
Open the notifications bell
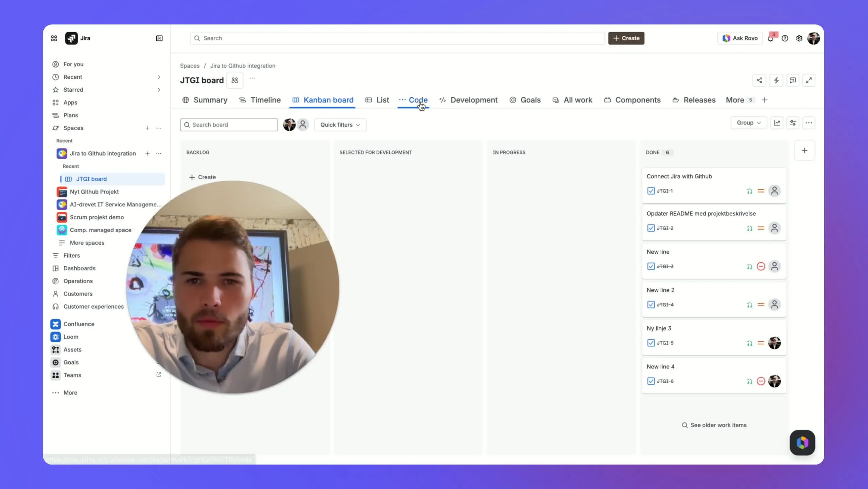pos(771,38)
